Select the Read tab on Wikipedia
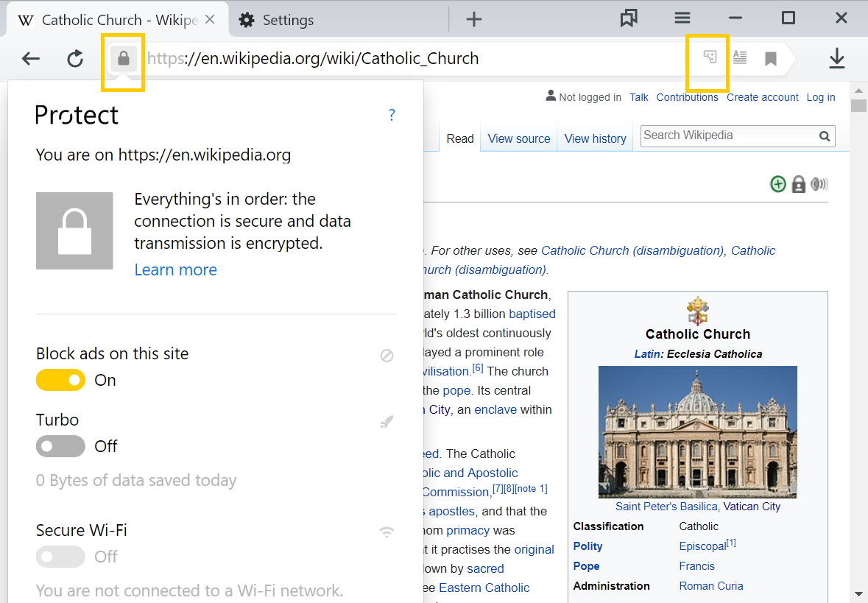Image resolution: width=868 pixels, height=603 pixels. (460, 138)
